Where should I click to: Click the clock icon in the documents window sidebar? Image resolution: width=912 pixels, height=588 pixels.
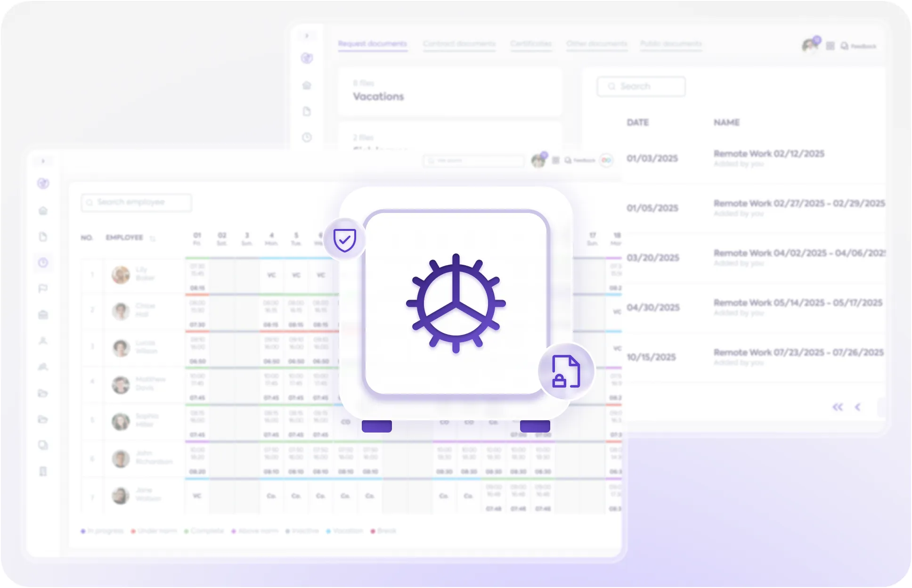(x=307, y=138)
